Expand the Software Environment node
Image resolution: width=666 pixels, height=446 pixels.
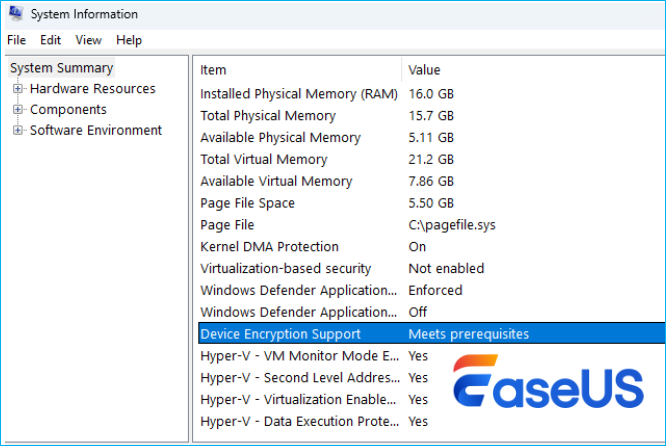click(18, 130)
